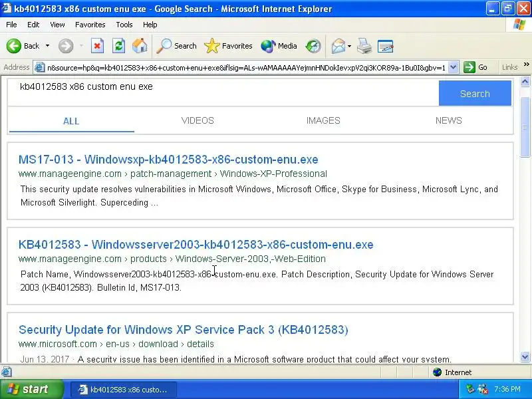The image size is (532, 399).
Task: Switch to the NEWS tab
Action: [x=448, y=120]
